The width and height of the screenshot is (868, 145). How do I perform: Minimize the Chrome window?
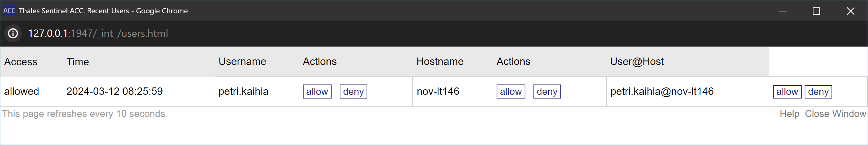(x=783, y=11)
